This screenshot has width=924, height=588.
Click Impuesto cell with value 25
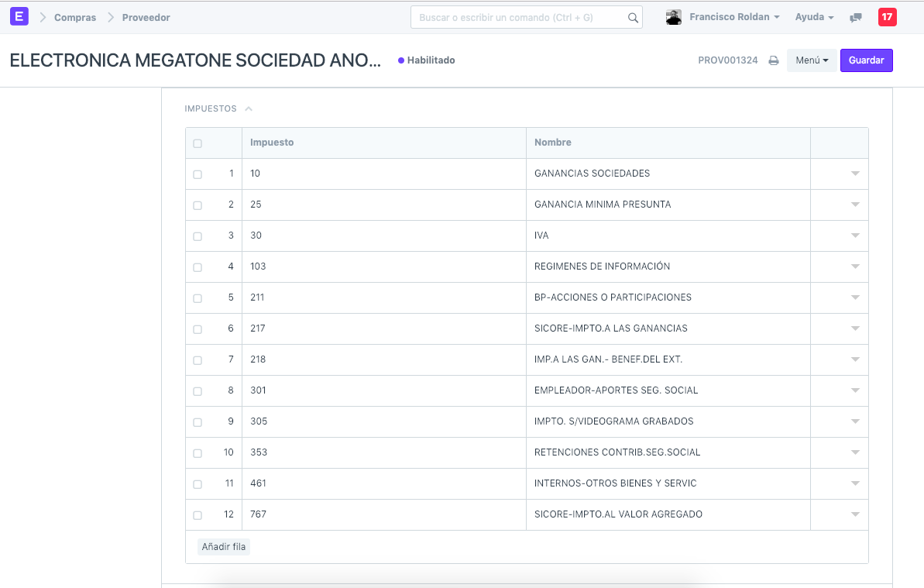tap(383, 205)
